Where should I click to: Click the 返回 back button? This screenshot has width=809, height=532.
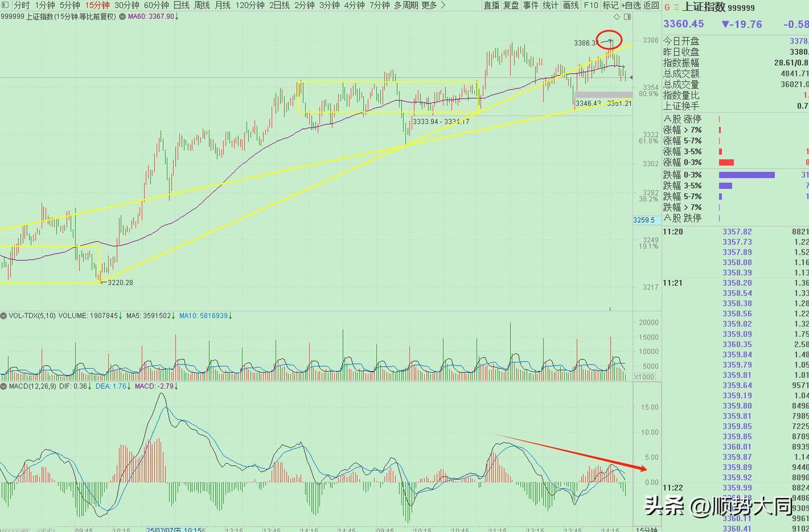[x=651, y=5]
